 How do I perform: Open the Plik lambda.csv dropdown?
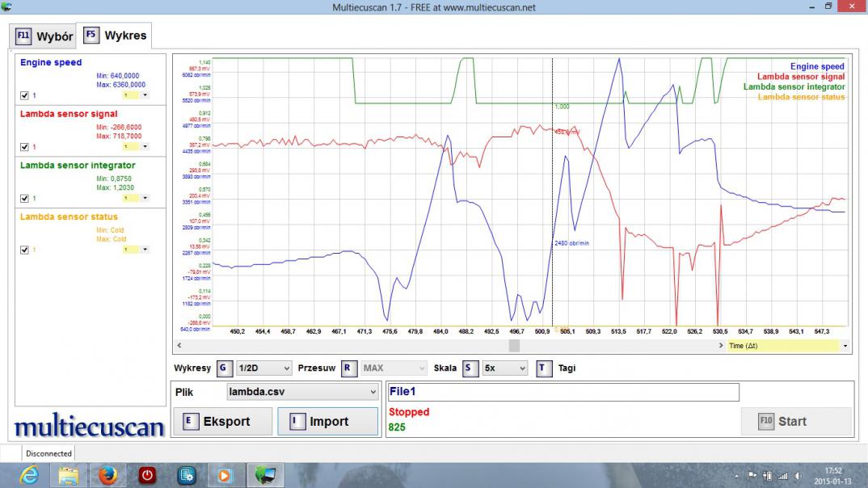pyautogui.click(x=302, y=392)
